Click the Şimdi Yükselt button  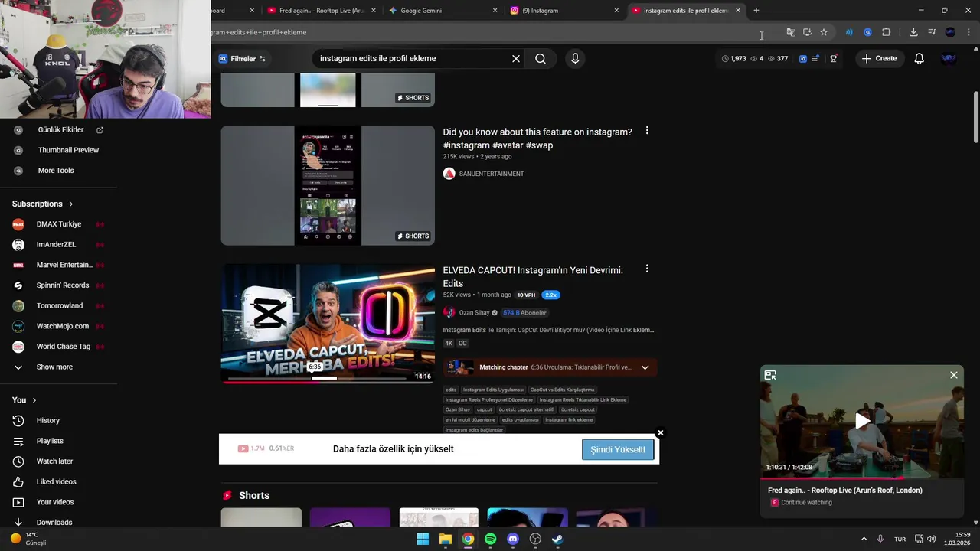coord(618,450)
